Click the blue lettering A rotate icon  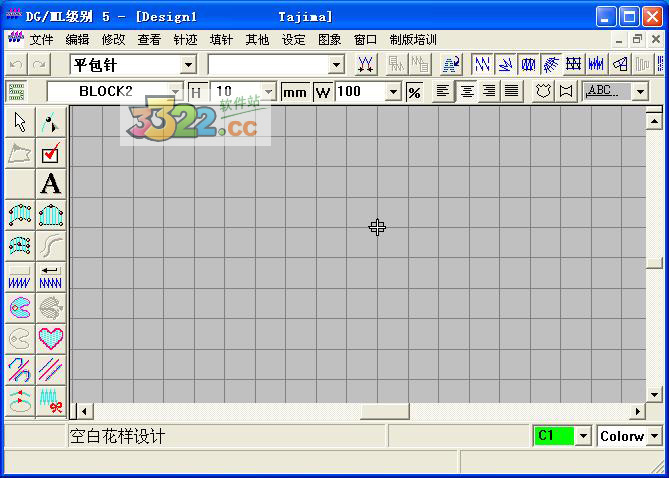click(451, 64)
